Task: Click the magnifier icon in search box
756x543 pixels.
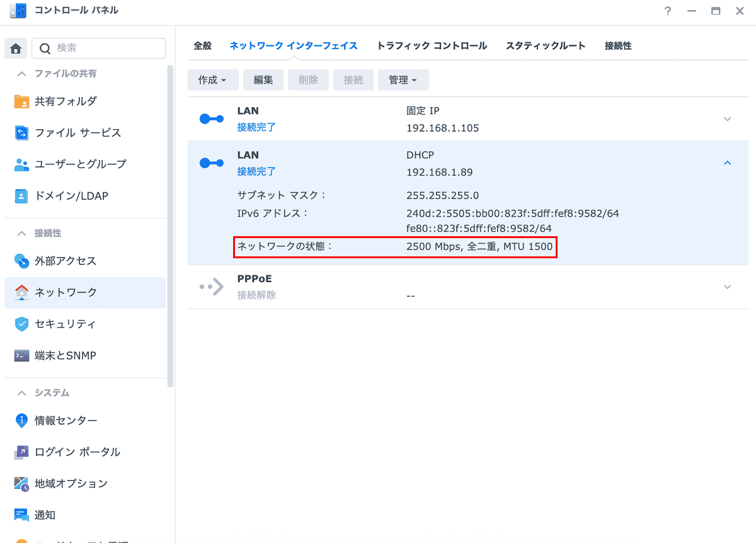Action: click(45, 48)
